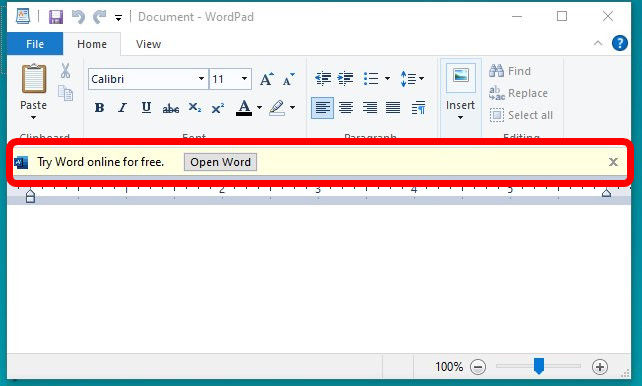Enable center text alignment

click(x=346, y=108)
